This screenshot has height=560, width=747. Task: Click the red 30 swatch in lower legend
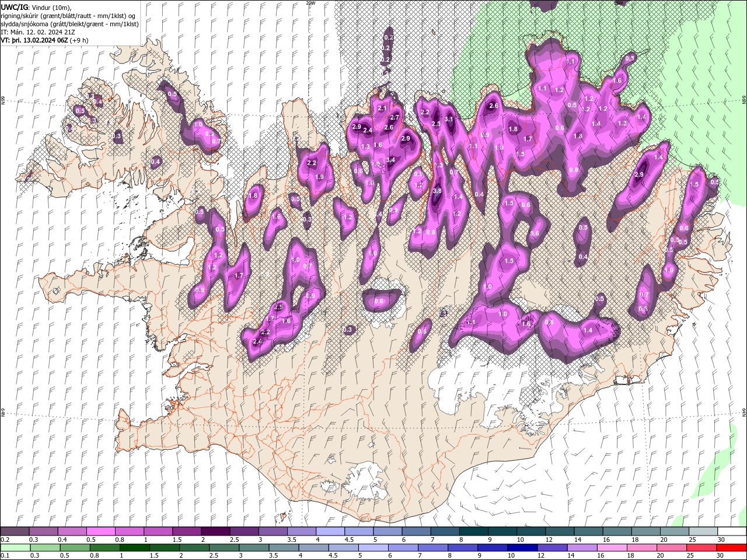(x=732, y=547)
